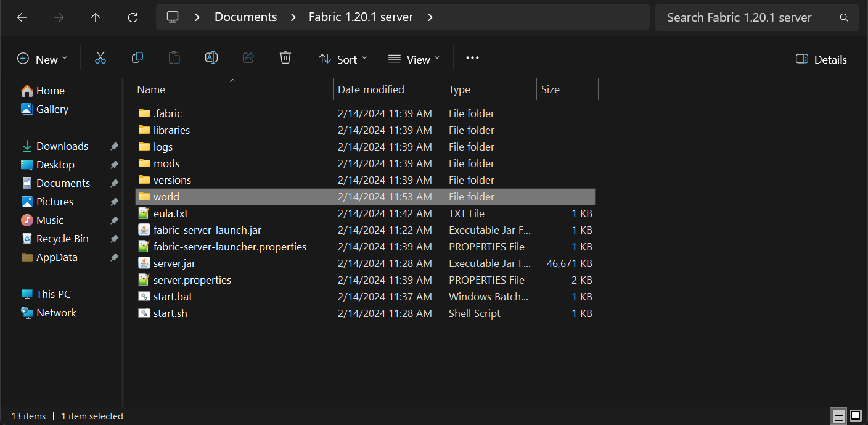Image resolution: width=868 pixels, height=425 pixels.
Task: Select Network in the sidebar
Action: 48,313
